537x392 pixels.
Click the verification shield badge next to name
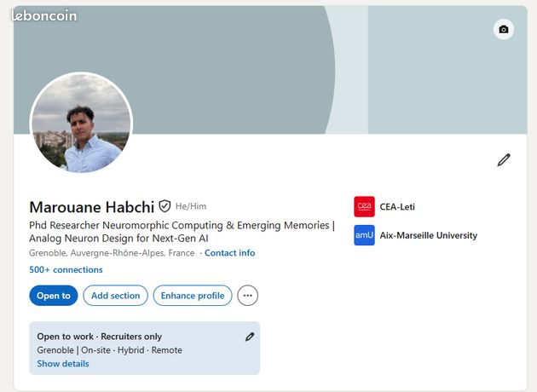[165, 206]
